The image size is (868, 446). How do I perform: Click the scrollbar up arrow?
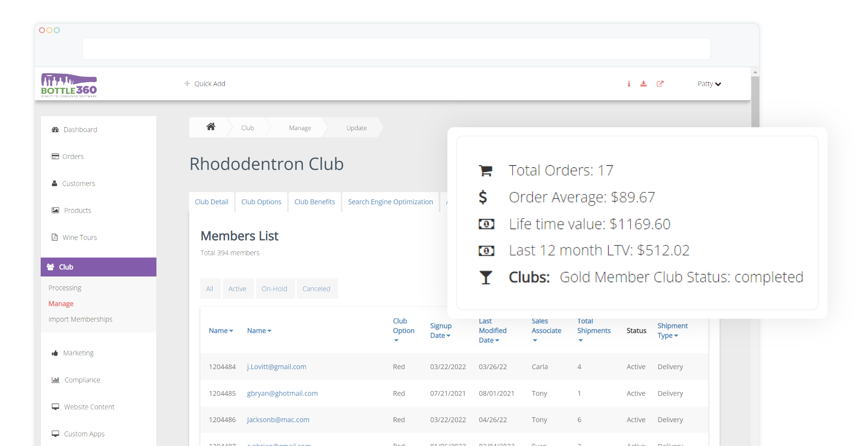pos(755,72)
